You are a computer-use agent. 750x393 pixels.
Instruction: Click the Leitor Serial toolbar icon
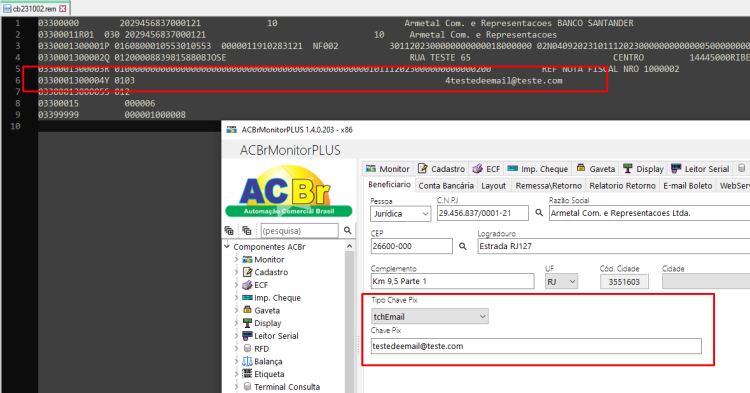(676, 168)
